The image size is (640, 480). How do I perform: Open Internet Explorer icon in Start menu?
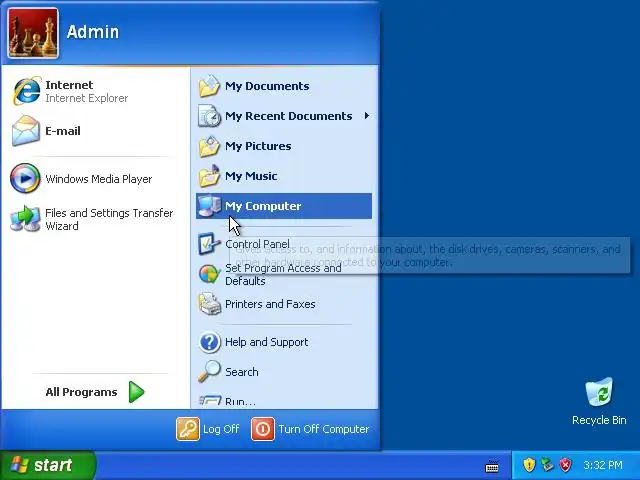[27, 91]
